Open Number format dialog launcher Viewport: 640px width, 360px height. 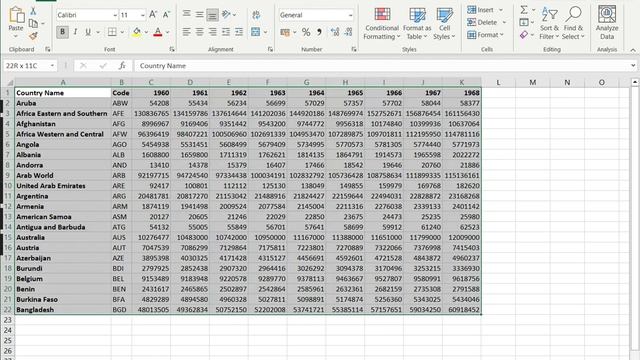(353, 49)
